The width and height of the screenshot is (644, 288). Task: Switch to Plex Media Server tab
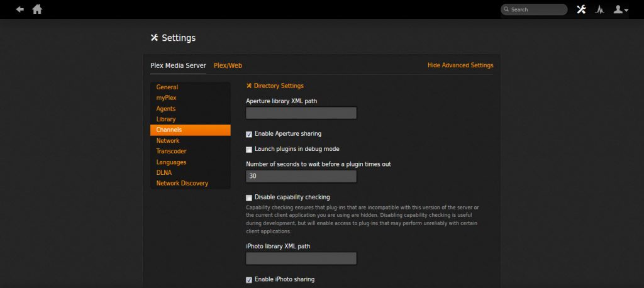click(178, 66)
